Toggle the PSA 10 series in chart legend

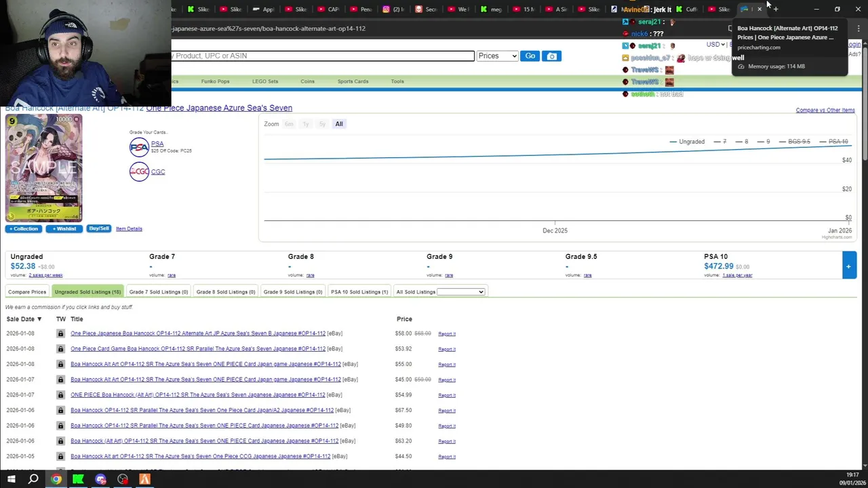click(833, 142)
